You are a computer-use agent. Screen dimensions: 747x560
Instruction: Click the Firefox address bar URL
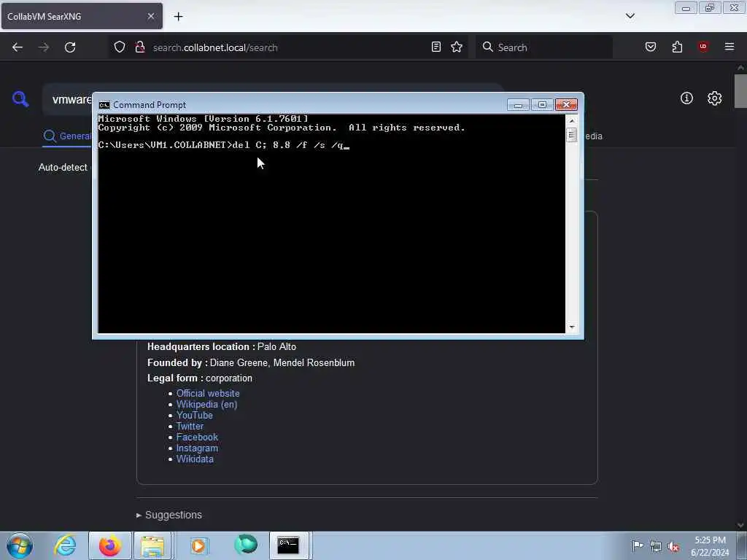[x=215, y=47]
